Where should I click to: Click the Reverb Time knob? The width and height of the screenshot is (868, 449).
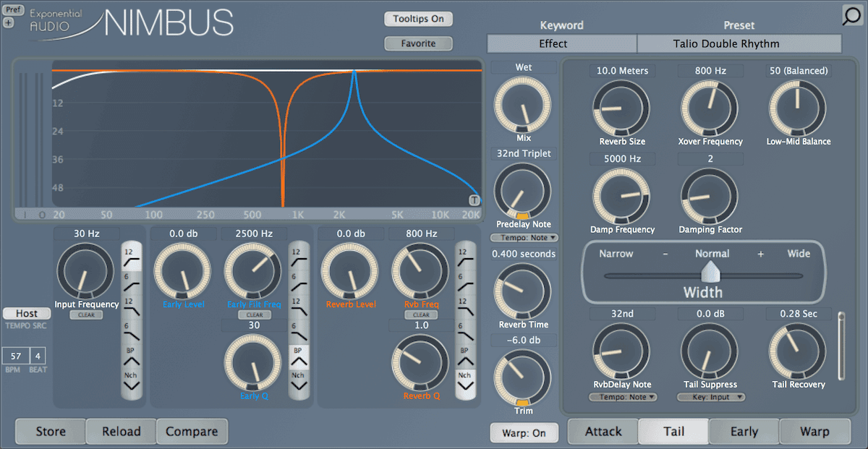pyautogui.click(x=523, y=292)
